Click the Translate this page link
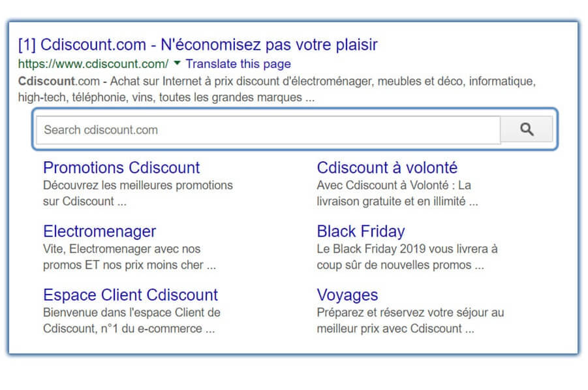Image resolution: width=588 pixels, height=390 pixels. tap(238, 64)
